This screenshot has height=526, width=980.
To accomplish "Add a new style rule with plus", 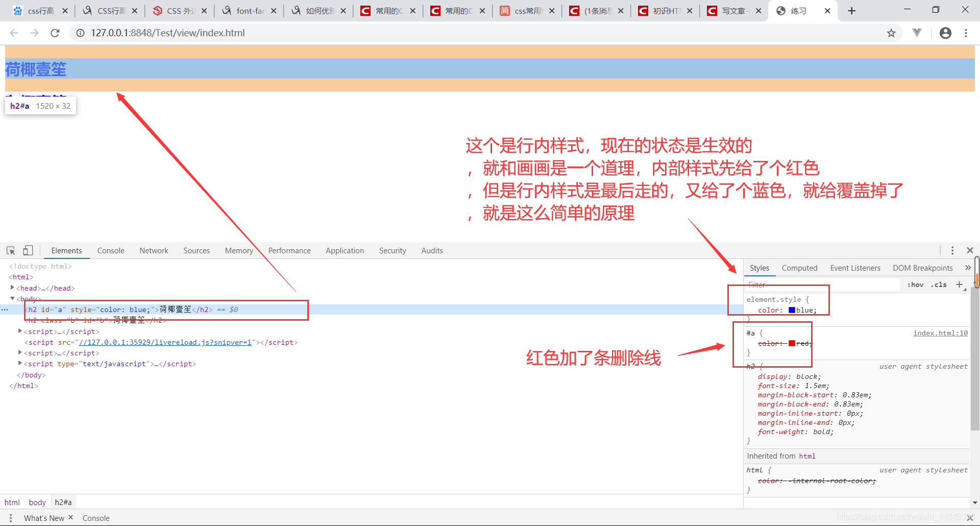I will point(959,284).
